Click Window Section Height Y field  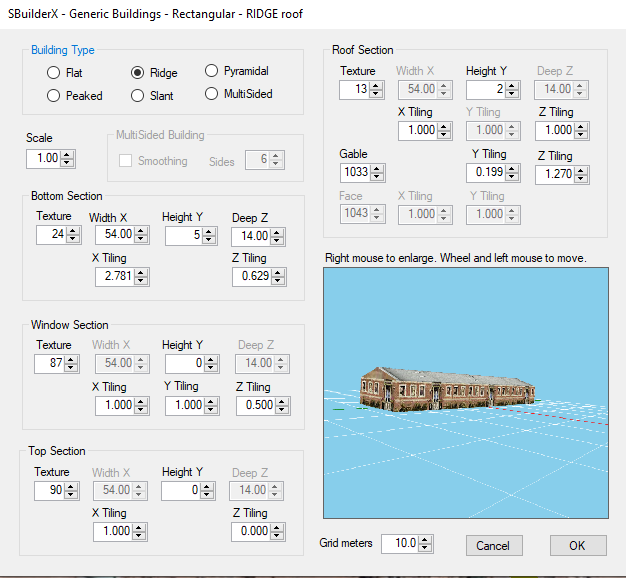click(184, 364)
